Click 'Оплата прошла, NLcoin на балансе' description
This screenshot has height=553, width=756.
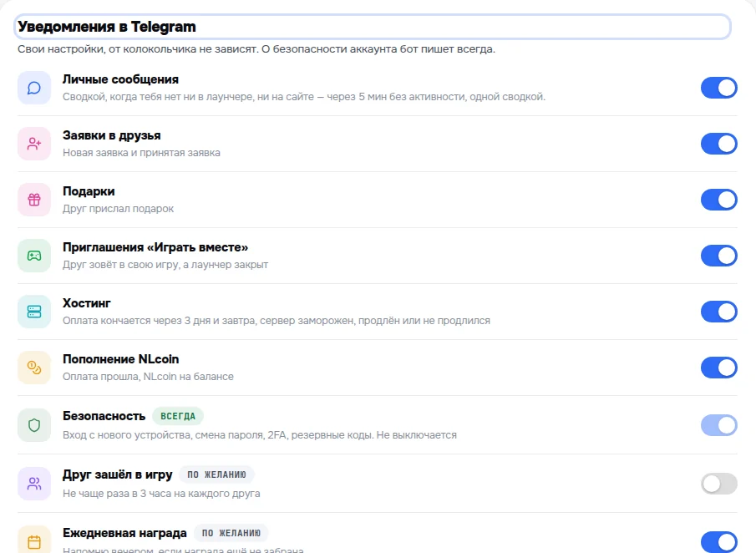coord(148,377)
